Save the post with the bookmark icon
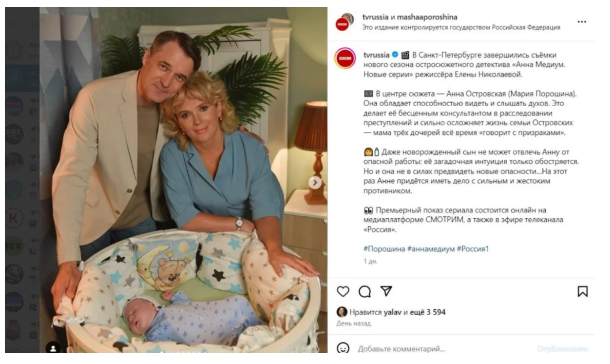Screen dimensions: 610x364 point(582,291)
